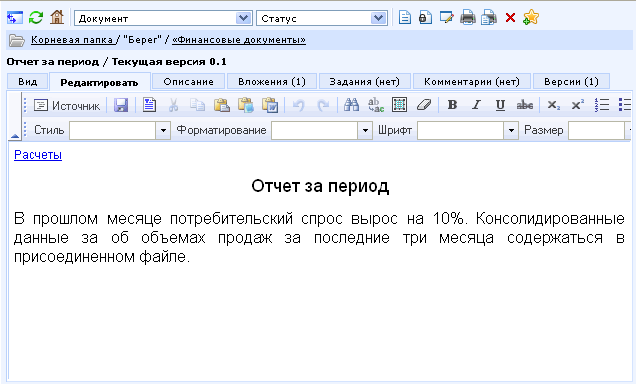Toggle italic formatting

[x=476, y=105]
